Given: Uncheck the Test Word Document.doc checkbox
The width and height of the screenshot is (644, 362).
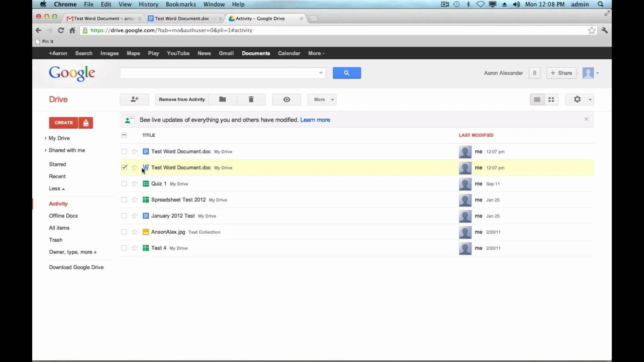Looking at the screenshot, I should point(124,168).
